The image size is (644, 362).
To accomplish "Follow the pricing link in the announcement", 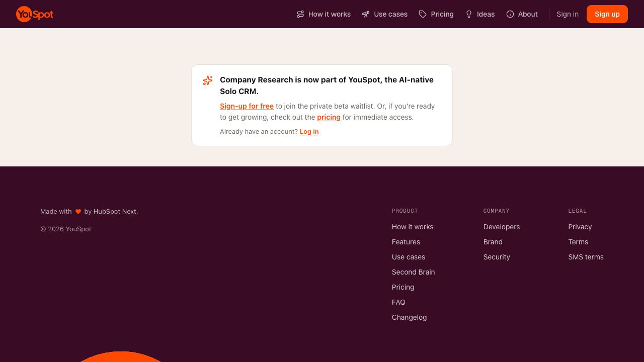I will tap(329, 117).
